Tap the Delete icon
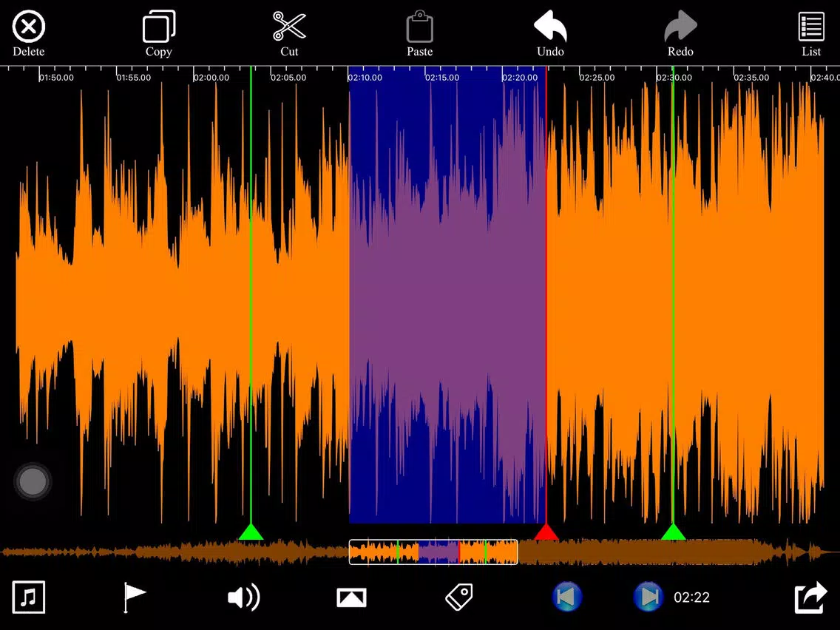 pos(28,27)
